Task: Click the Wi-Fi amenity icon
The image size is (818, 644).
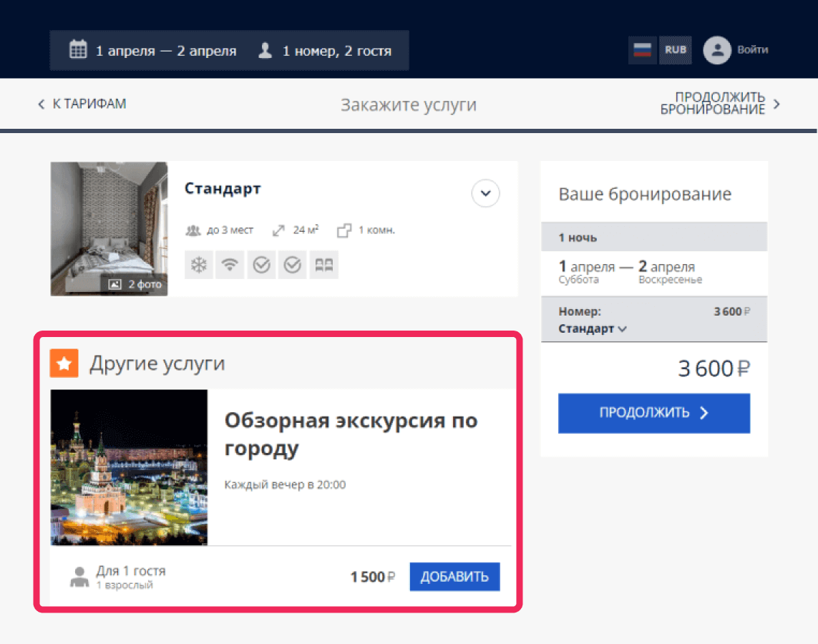Action: pos(230,265)
